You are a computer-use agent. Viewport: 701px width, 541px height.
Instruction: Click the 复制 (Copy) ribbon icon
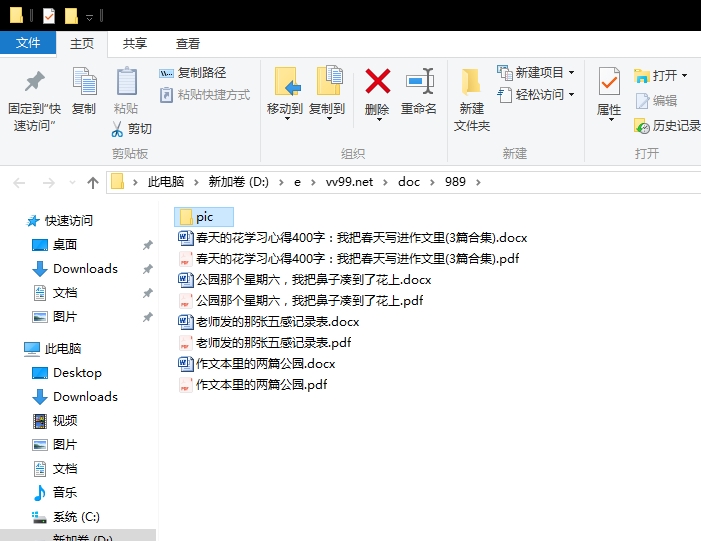click(84, 81)
